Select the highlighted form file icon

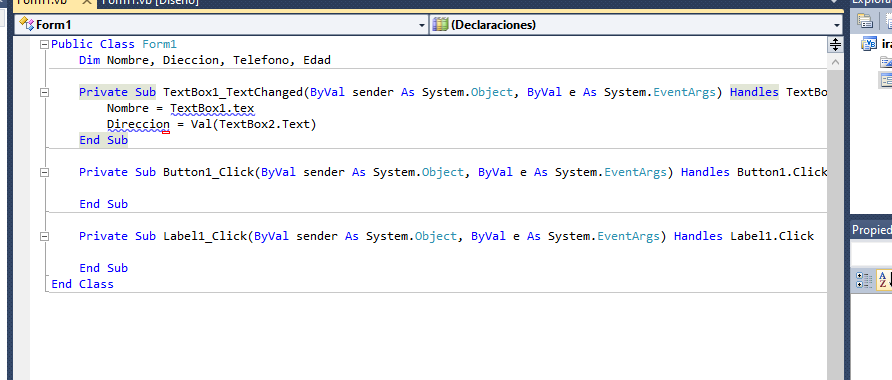pos(886,80)
